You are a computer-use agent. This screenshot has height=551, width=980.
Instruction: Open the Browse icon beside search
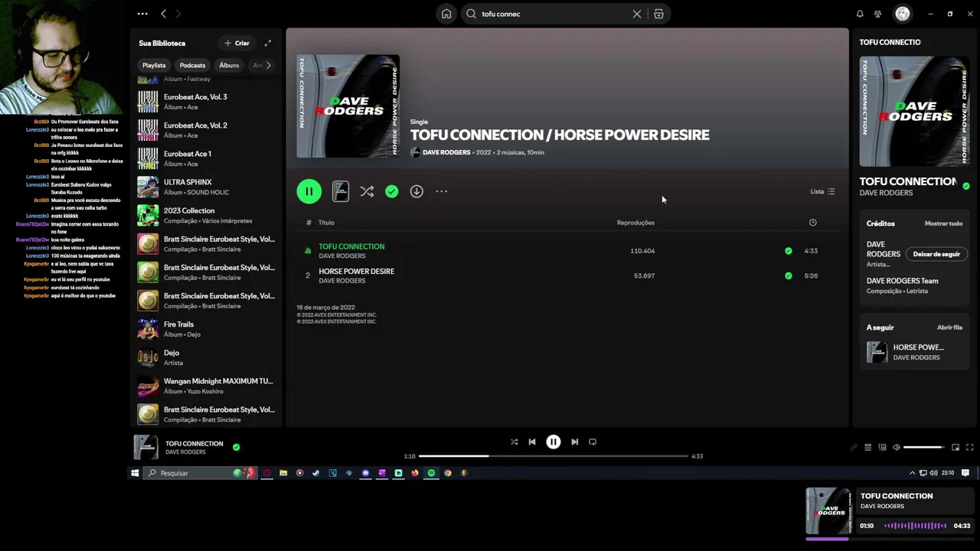[x=658, y=14]
